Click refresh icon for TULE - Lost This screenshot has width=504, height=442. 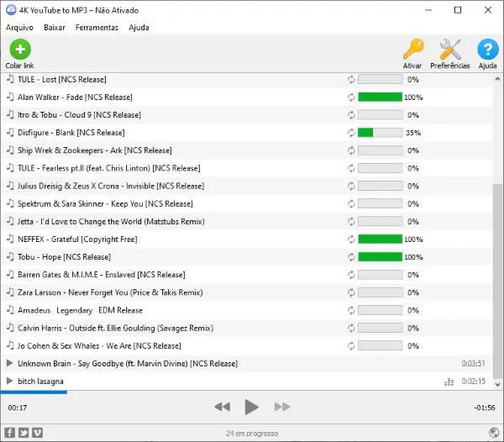pos(351,79)
